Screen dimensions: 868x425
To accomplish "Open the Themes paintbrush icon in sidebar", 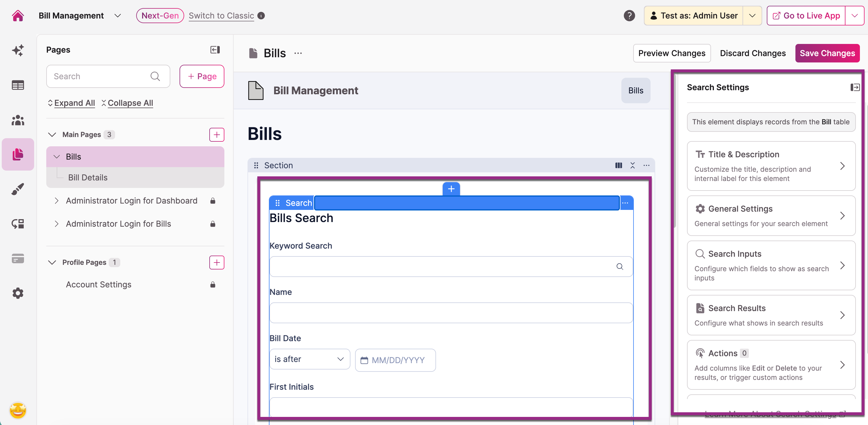I will (x=18, y=189).
